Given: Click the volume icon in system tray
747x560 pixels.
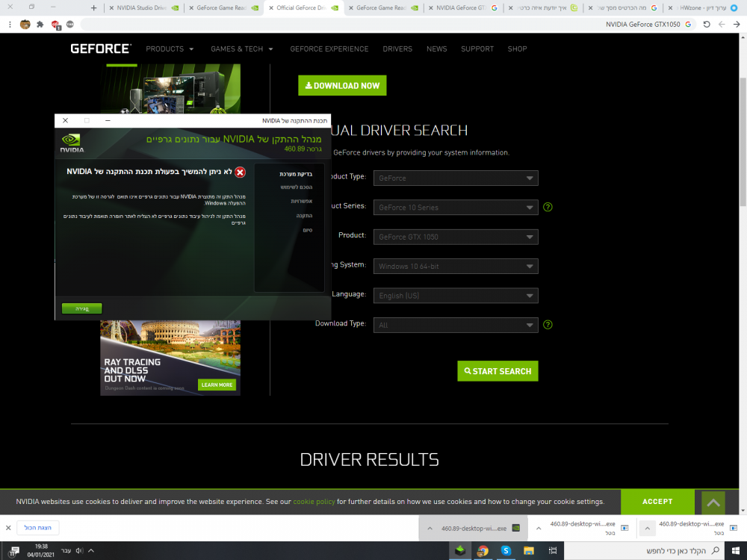Looking at the screenshot, I should [80, 550].
